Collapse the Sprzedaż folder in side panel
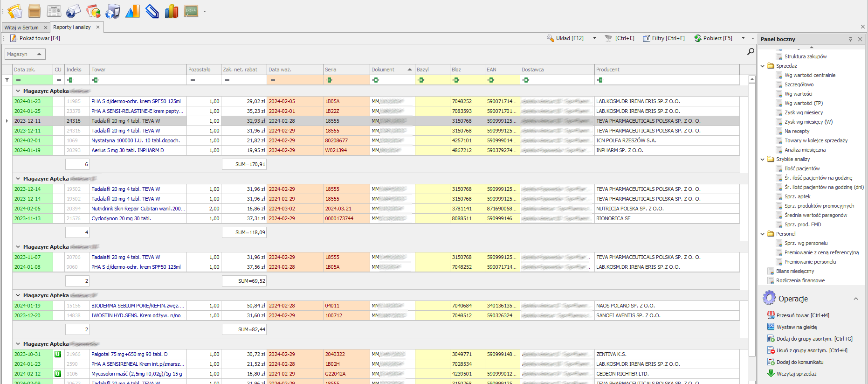 (763, 66)
